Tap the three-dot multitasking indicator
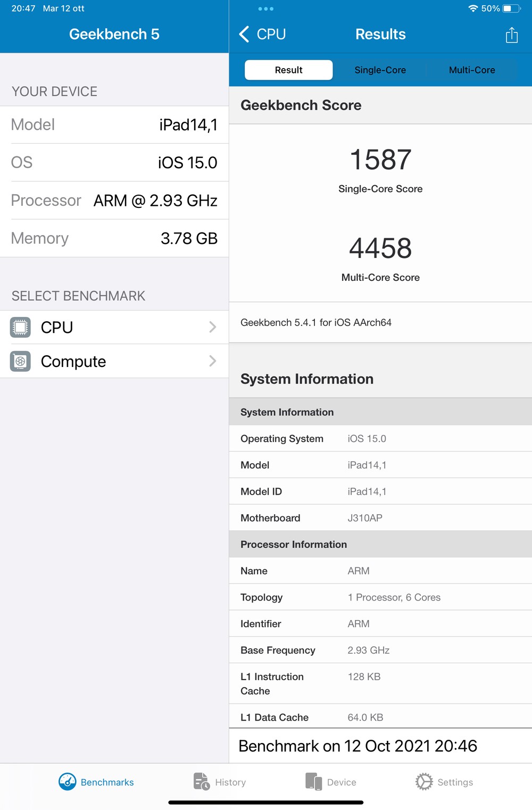Screen dimensions: 532x810 click(x=265, y=9)
